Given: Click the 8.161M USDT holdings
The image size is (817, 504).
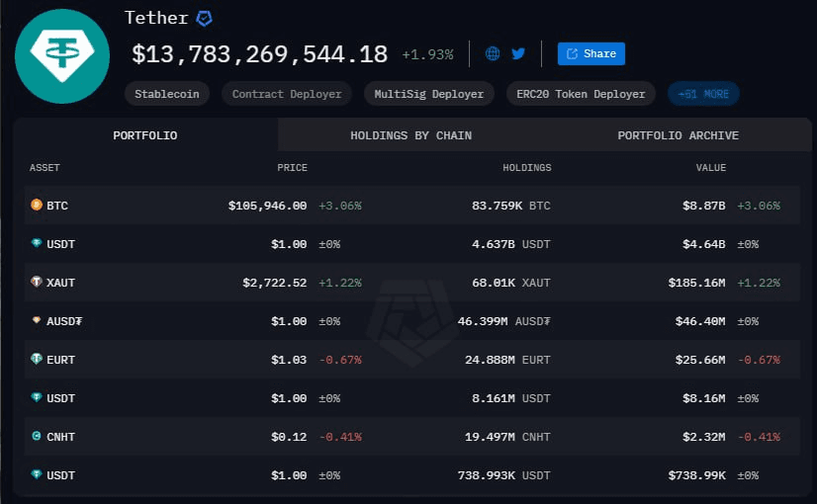Looking at the screenshot, I should (511, 398).
